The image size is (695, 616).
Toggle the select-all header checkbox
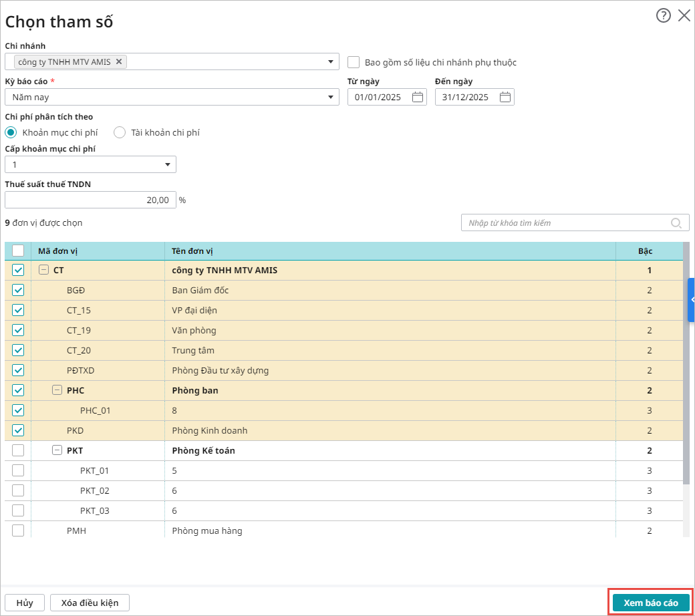pos(18,251)
